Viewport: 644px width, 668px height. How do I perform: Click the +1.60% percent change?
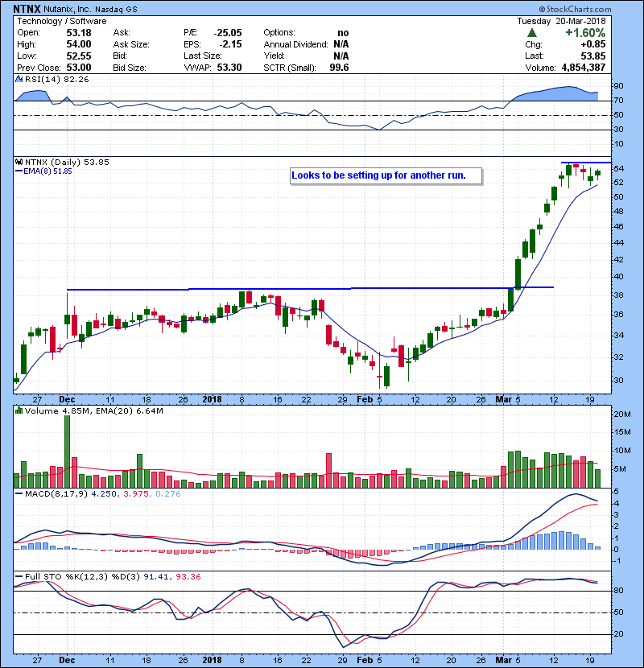[x=585, y=33]
